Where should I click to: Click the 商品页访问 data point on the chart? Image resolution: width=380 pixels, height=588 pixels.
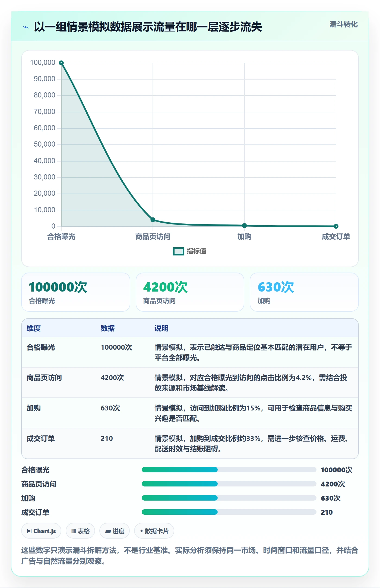pos(153,220)
